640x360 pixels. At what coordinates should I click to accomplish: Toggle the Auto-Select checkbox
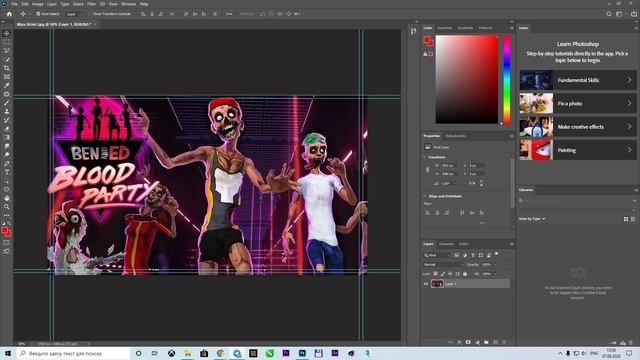coord(38,14)
